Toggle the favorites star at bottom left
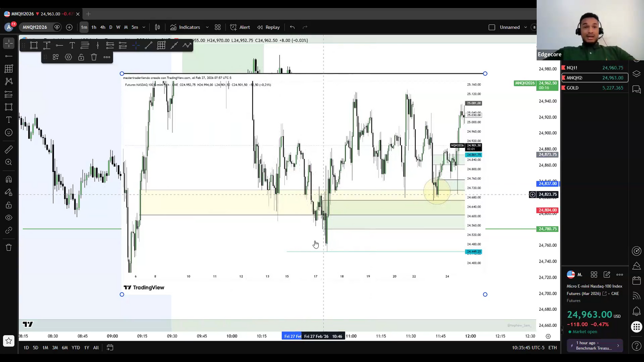The image size is (644, 362). [x=8, y=341]
